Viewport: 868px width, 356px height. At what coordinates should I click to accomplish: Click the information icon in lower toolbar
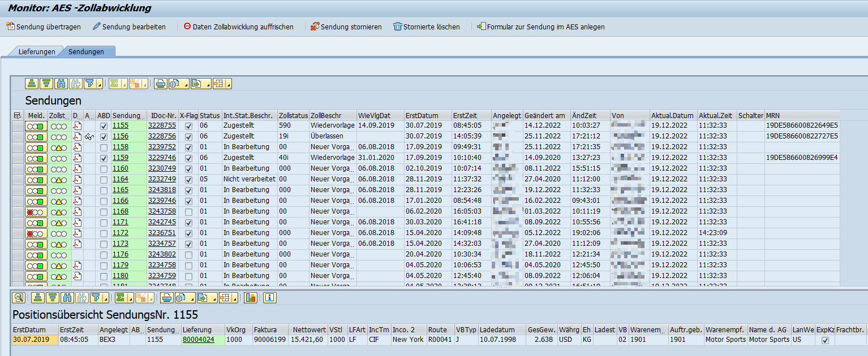tap(269, 298)
